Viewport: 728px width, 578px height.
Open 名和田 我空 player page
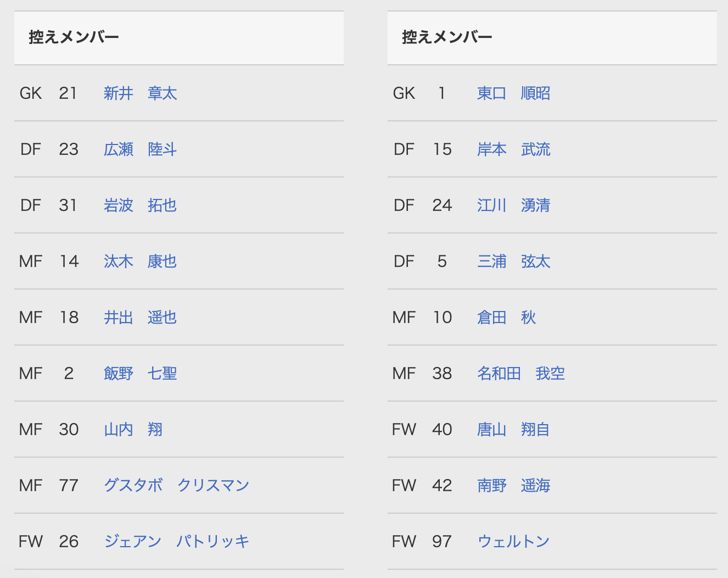point(520,374)
